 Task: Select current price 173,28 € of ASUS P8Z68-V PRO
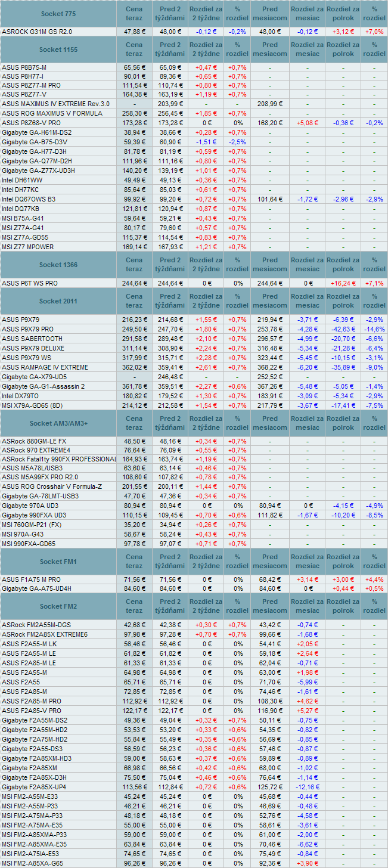click(135, 122)
